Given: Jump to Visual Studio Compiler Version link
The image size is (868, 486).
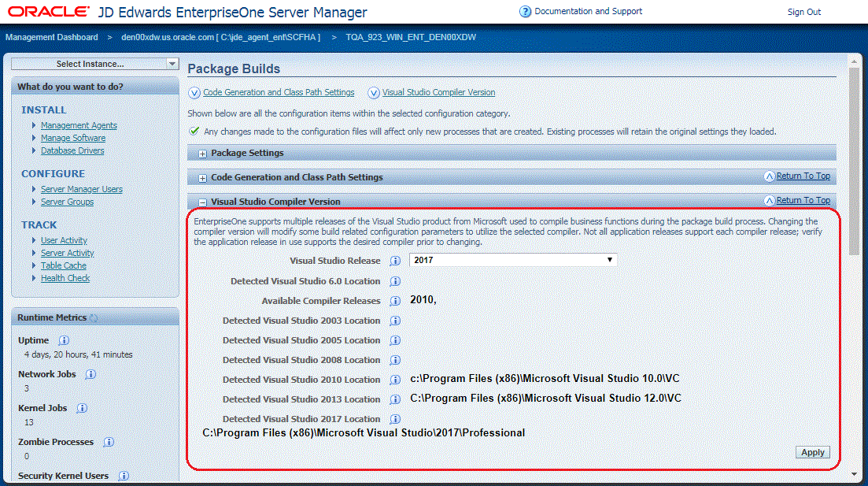Looking at the screenshot, I should coord(438,92).
